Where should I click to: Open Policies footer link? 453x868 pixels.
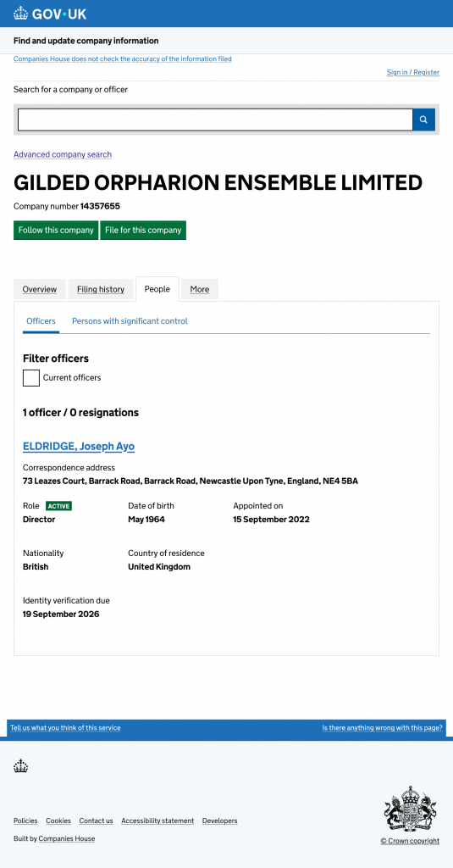(x=25, y=821)
